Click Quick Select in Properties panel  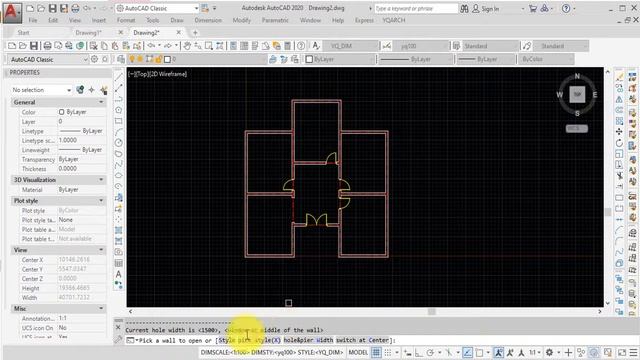tap(104, 90)
